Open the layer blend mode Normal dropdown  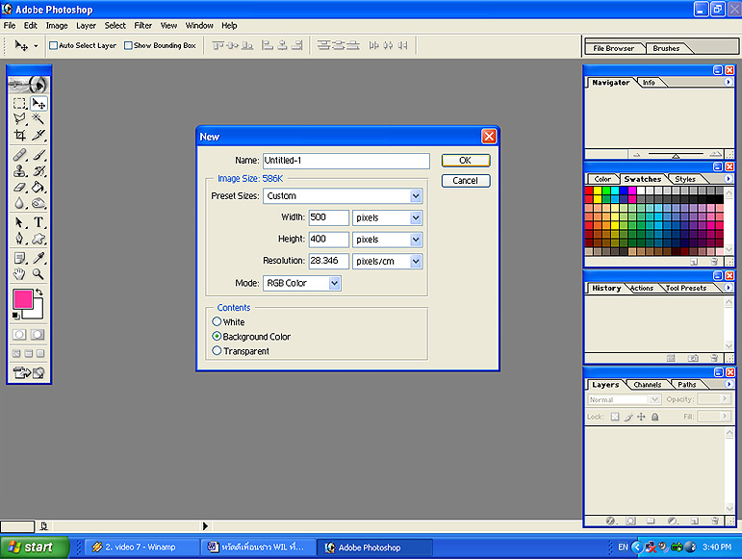[x=655, y=399]
